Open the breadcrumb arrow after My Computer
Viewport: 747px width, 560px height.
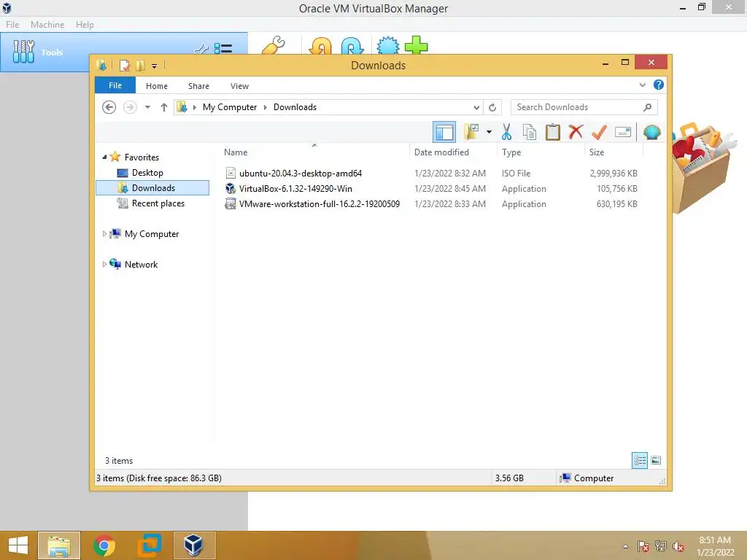click(266, 107)
